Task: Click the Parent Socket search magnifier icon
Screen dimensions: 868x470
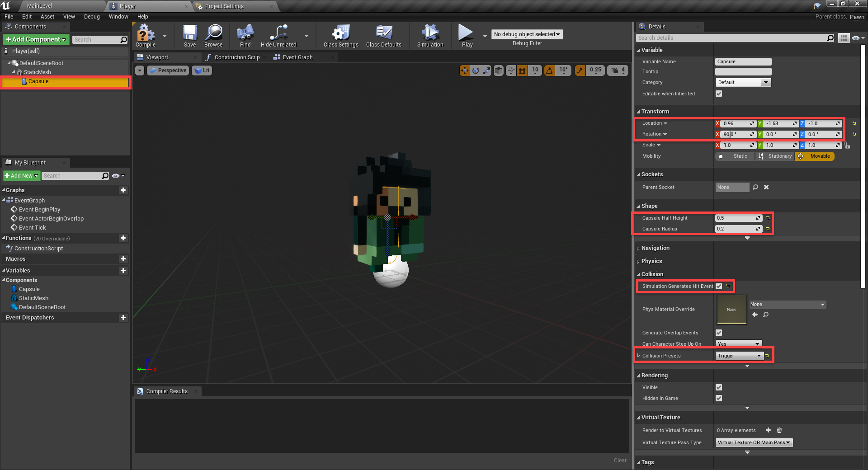Action: coord(755,187)
